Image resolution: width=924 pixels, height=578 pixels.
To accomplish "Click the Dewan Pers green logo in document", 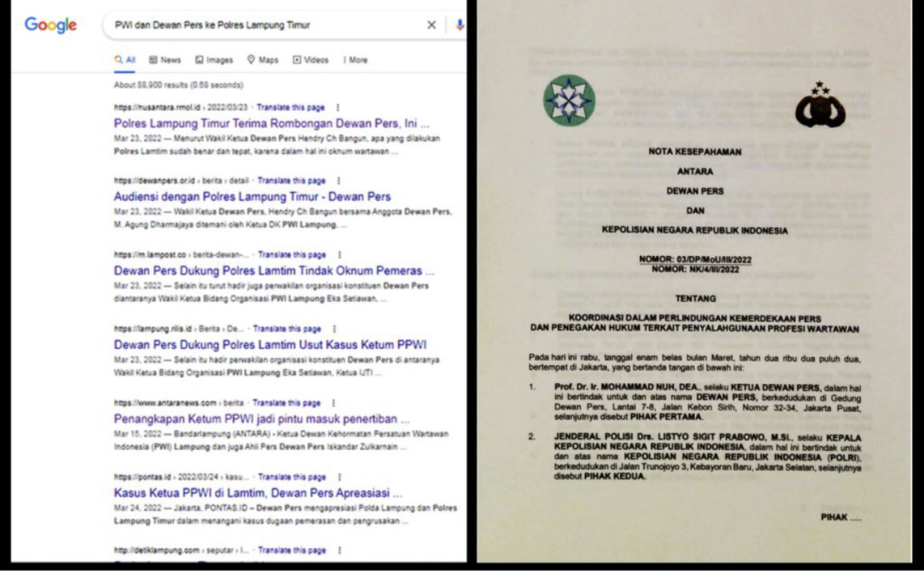I will click(x=569, y=100).
